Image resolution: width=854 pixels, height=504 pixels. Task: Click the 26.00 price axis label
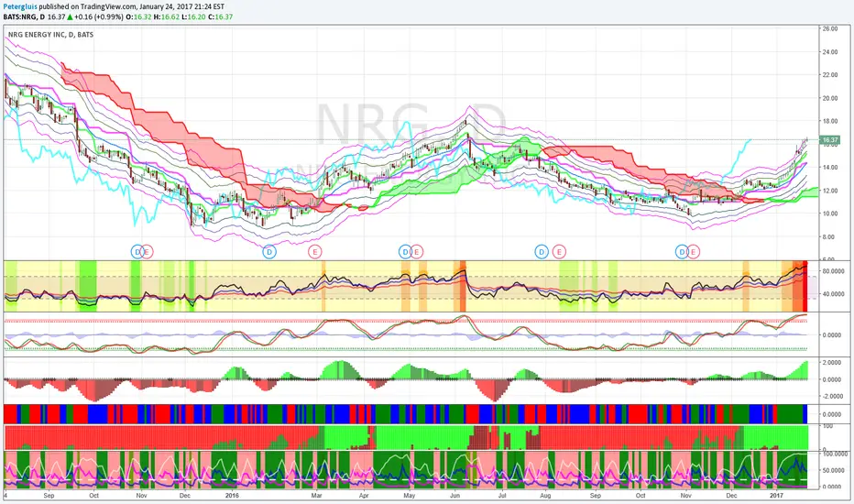(x=830, y=29)
